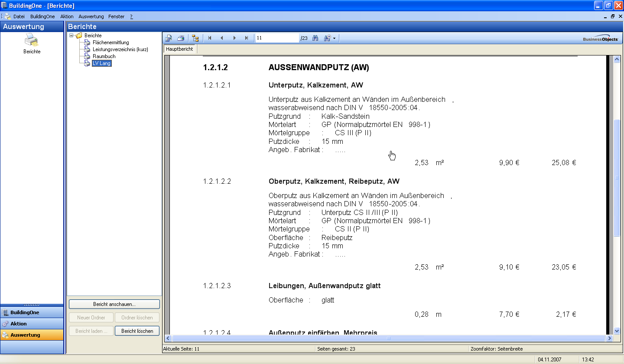Click the page number input field
The width and height of the screenshot is (624, 364).
pyautogui.click(x=277, y=38)
